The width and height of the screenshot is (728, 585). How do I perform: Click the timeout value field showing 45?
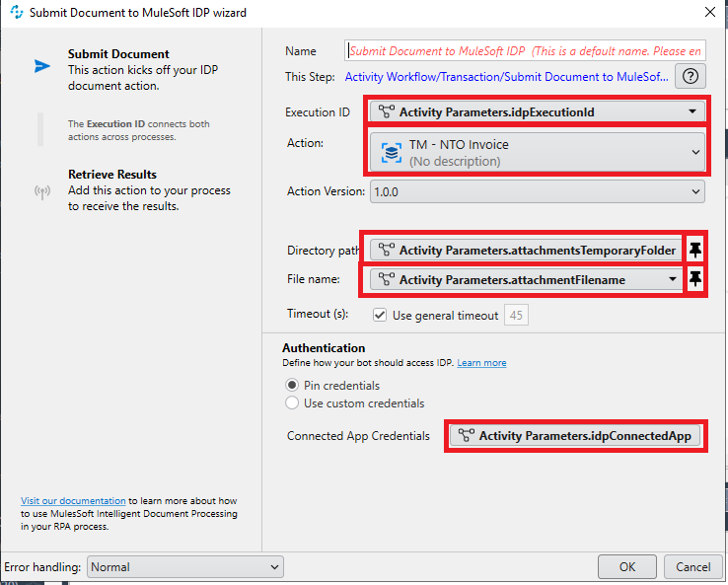click(516, 316)
